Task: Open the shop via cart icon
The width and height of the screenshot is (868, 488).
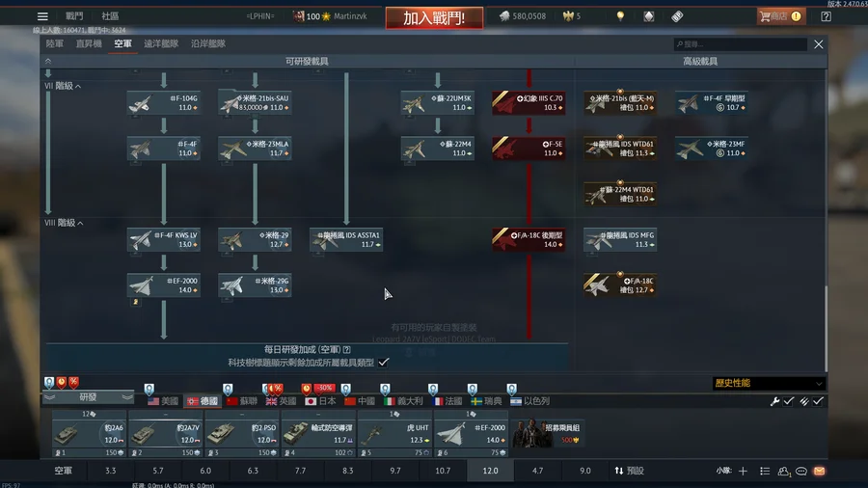Action: (779, 16)
